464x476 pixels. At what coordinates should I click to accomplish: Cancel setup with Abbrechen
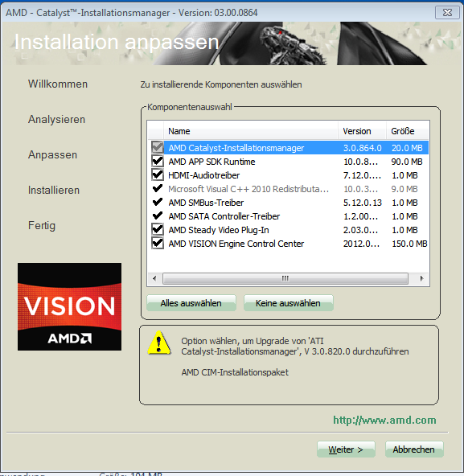414,449
